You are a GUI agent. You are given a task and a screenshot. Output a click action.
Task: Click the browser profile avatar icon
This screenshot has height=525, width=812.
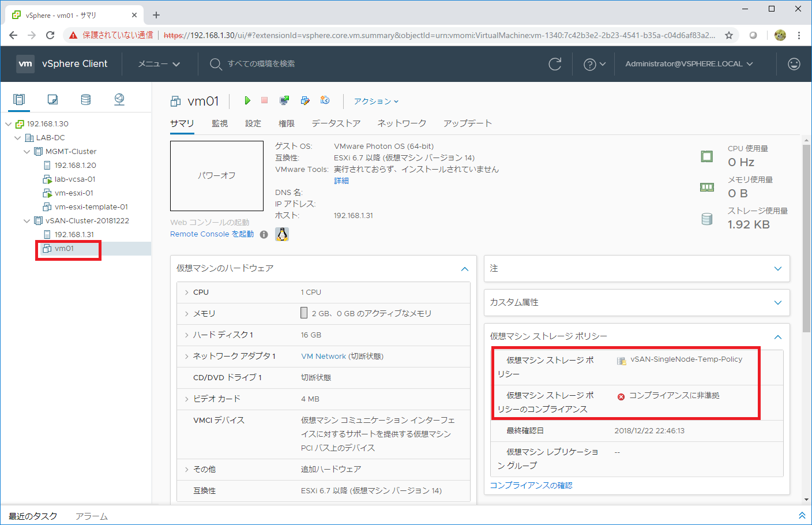click(780, 35)
